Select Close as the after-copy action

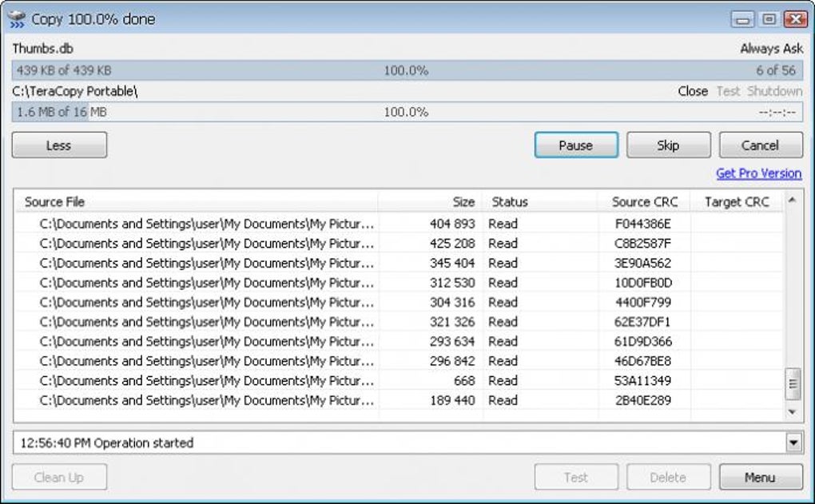tap(693, 91)
